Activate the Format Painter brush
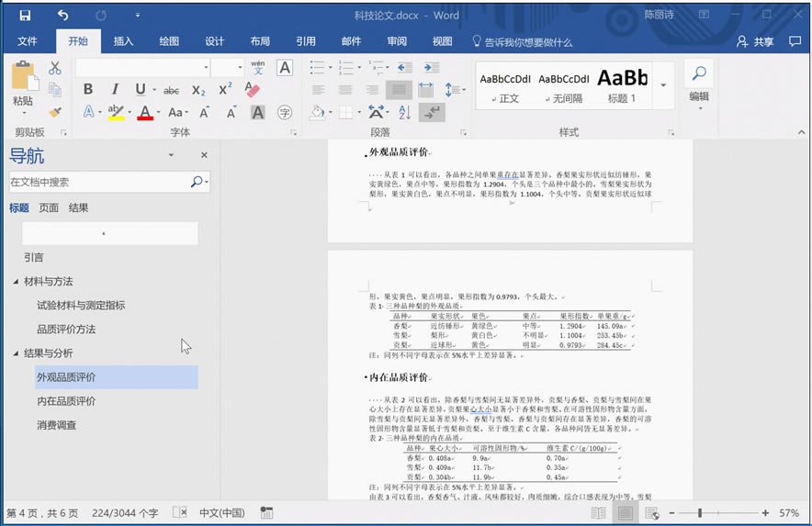Viewport: 812px width, 526px height. (x=55, y=112)
